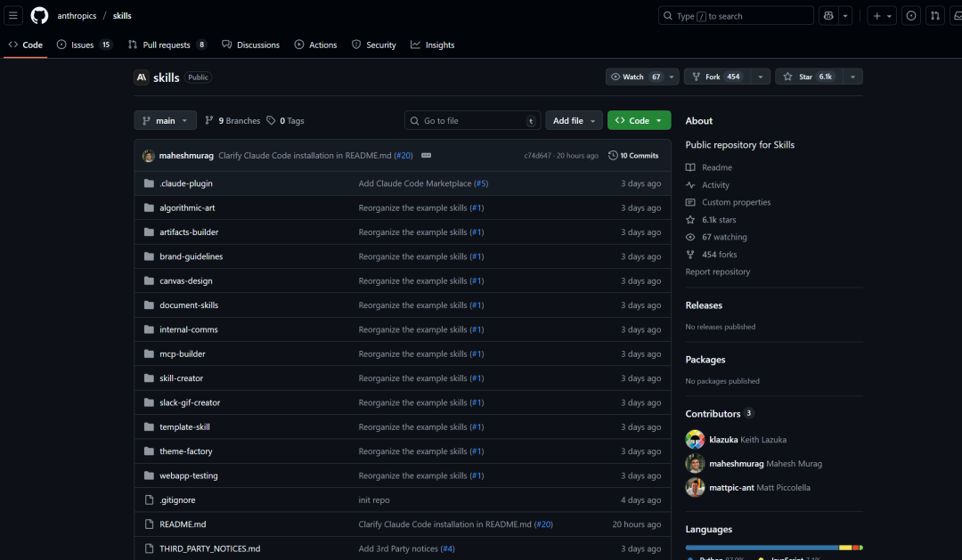Click the star icon beside 6.1k stars
Viewport: 962px width, 560px height.
tap(690, 220)
